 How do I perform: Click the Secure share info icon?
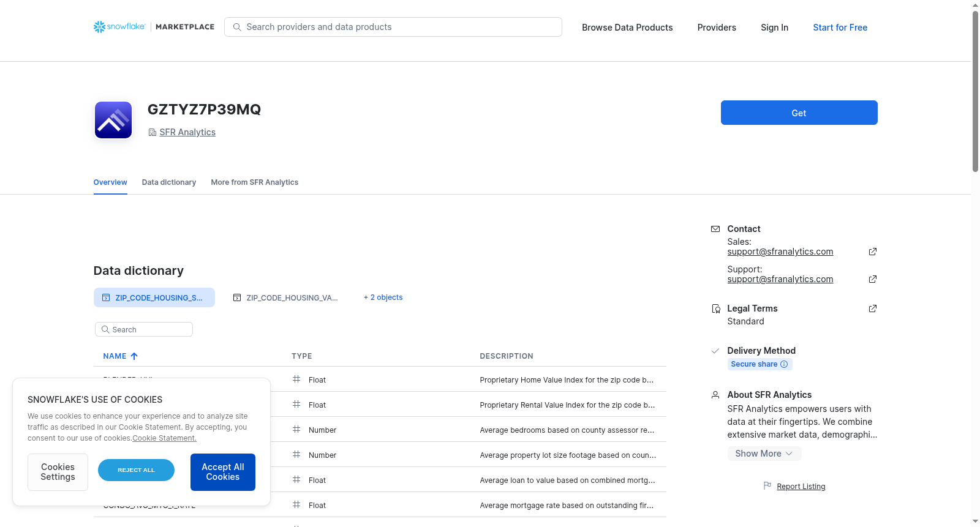pyautogui.click(x=784, y=364)
